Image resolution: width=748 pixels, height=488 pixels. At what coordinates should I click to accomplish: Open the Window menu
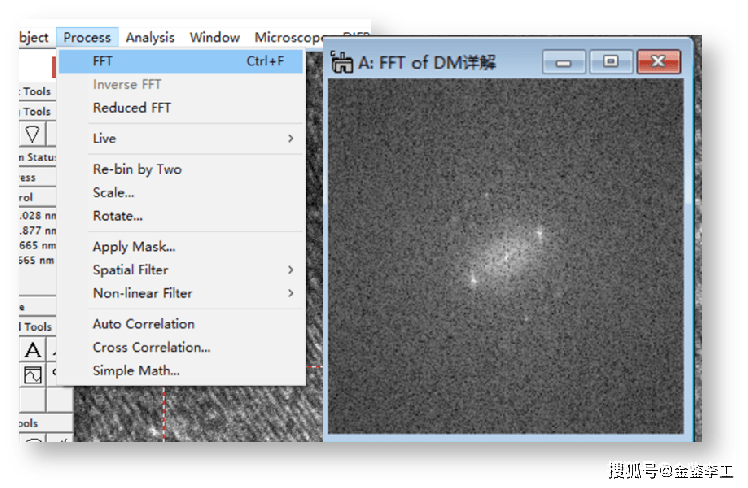(x=214, y=37)
